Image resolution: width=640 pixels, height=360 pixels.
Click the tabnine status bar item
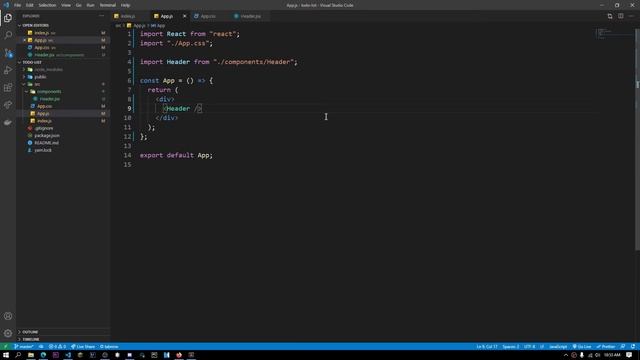[109, 347]
